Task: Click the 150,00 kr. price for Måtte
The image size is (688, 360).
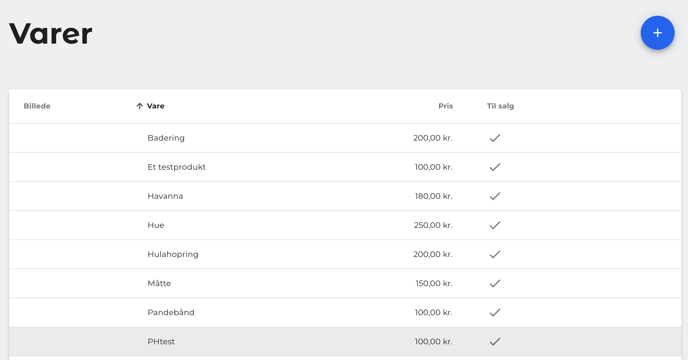Action: click(434, 283)
